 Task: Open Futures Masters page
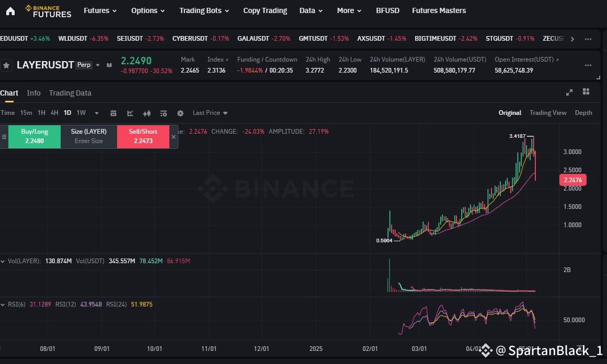click(439, 10)
